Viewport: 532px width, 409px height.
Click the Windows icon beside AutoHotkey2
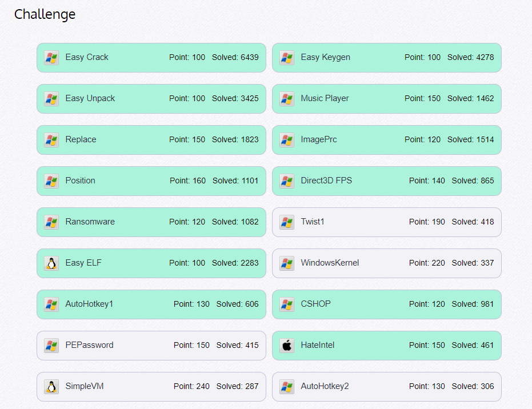[287, 387]
